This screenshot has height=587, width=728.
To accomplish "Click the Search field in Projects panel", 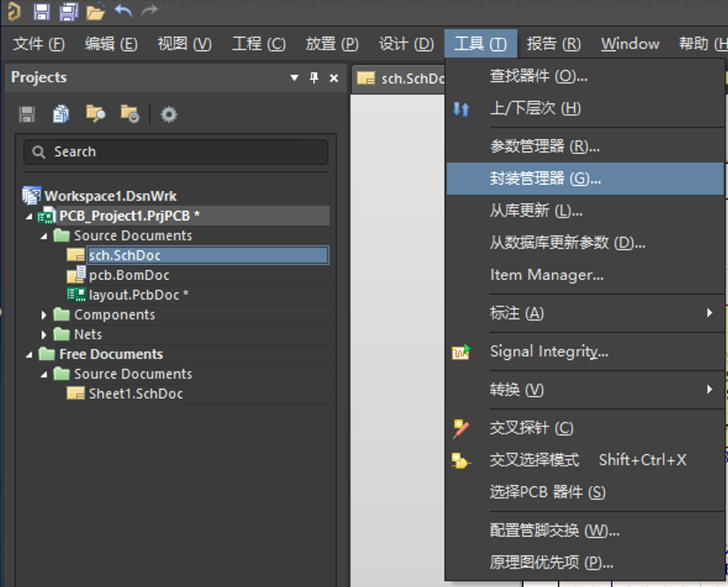I will 176,151.
